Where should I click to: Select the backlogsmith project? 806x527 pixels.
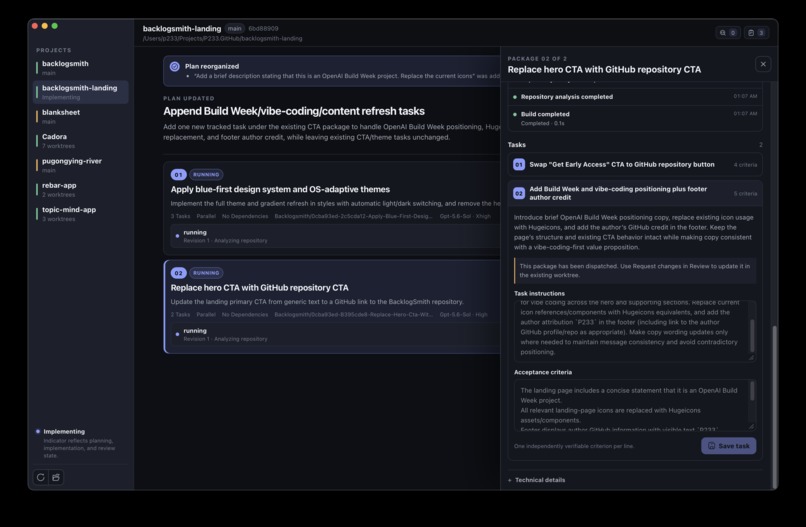(80, 67)
